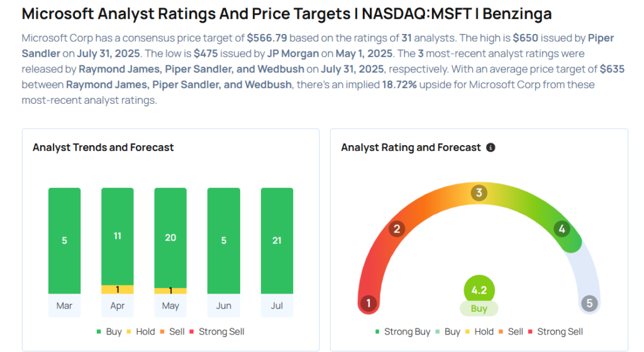The width and height of the screenshot is (644, 352).
Task: Toggle Strong Buy legend under the gauge
Action: (402, 331)
